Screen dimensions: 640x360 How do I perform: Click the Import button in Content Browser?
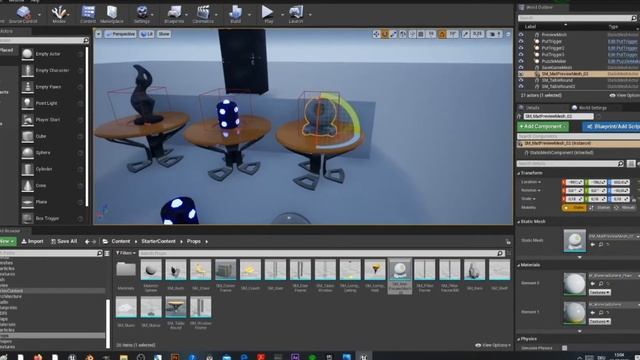32,242
